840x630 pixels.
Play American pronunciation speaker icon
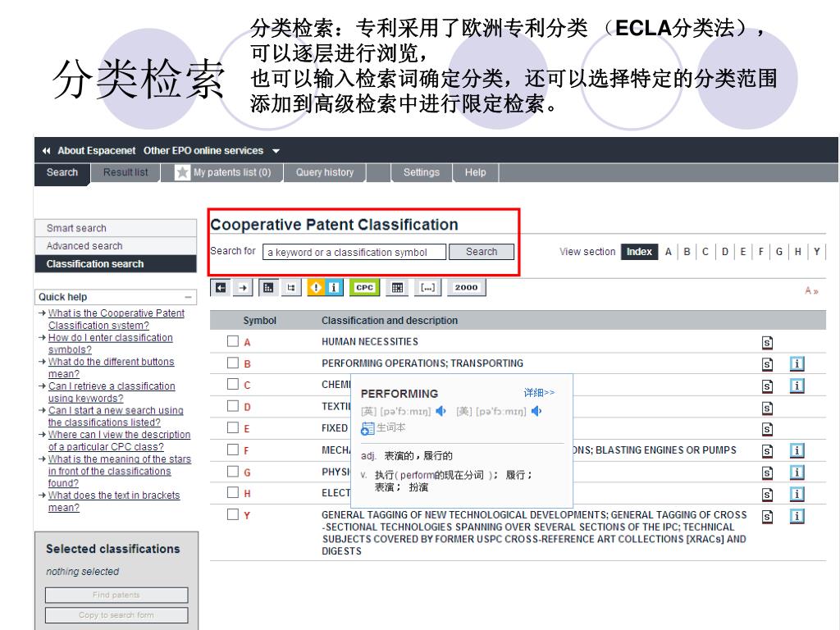pyautogui.click(x=536, y=411)
